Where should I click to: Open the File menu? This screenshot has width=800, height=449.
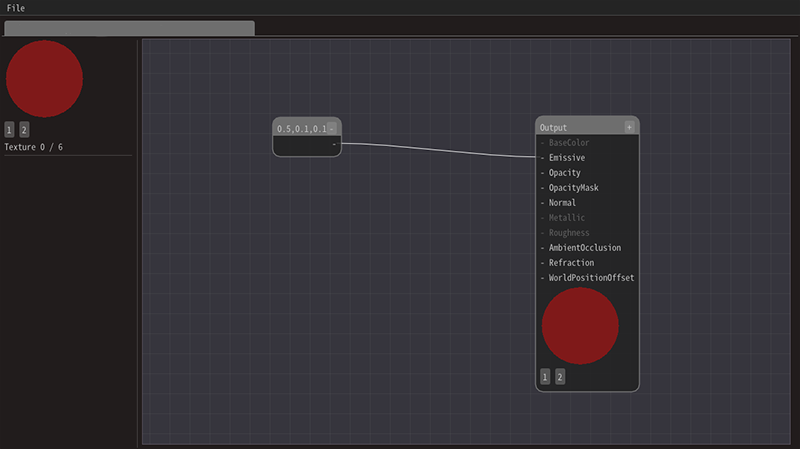15,8
